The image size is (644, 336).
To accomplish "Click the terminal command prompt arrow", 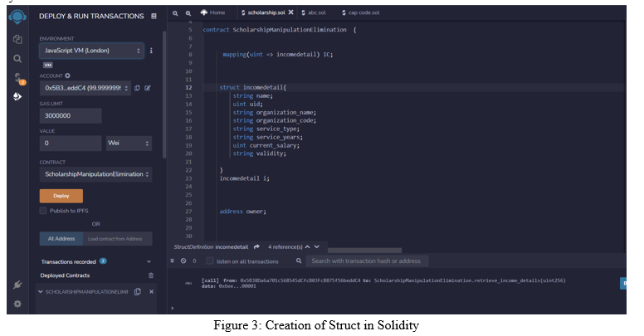I will tap(172, 308).
